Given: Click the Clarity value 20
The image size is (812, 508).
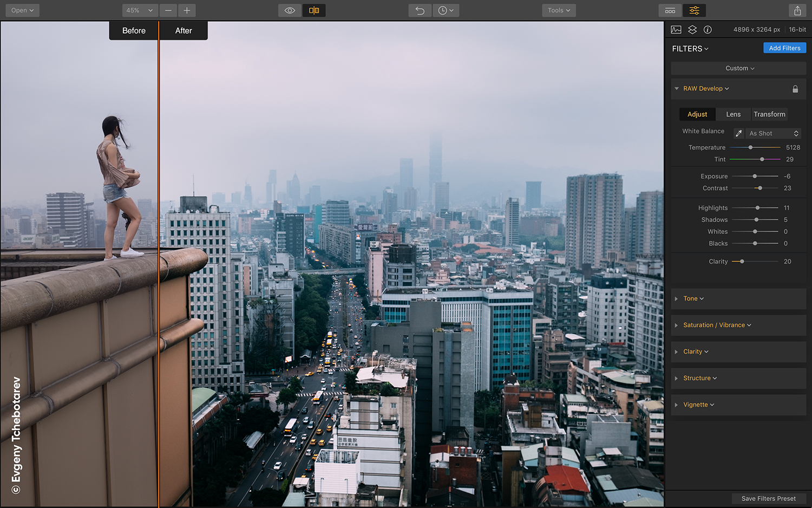Looking at the screenshot, I should [x=788, y=262].
